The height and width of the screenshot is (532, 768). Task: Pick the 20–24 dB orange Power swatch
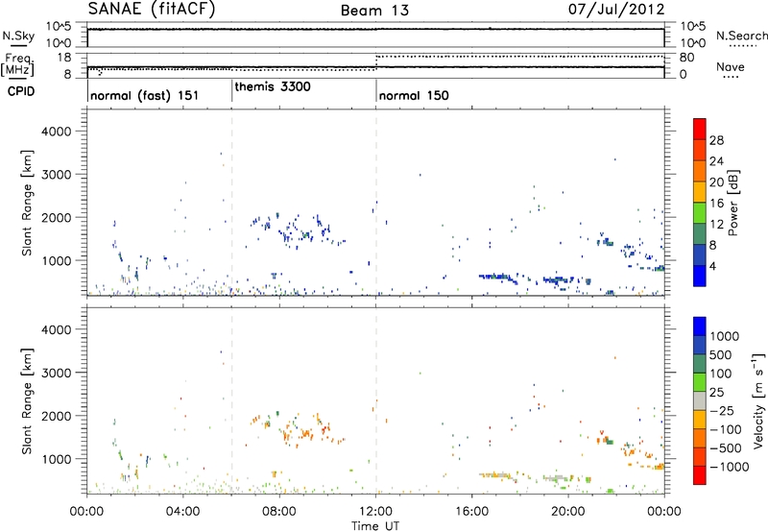[x=700, y=171]
